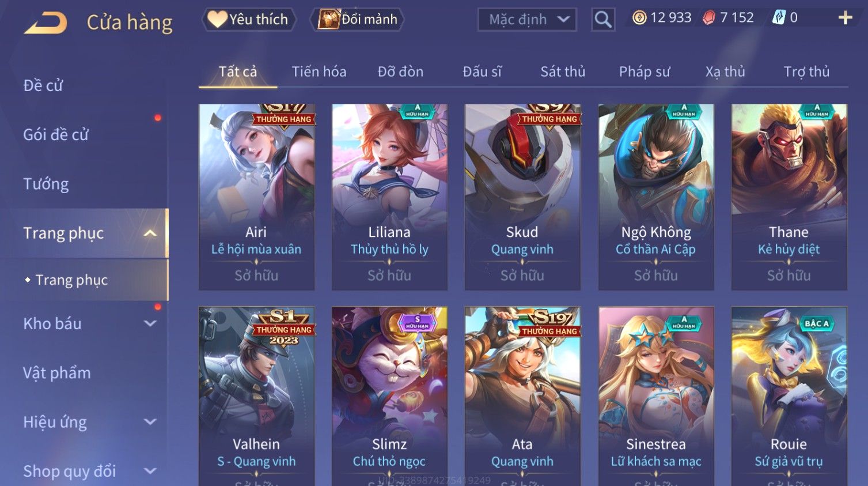Select Airi Lễ hội mùa xuân skin
This screenshot has height=486, width=868.
[256, 197]
